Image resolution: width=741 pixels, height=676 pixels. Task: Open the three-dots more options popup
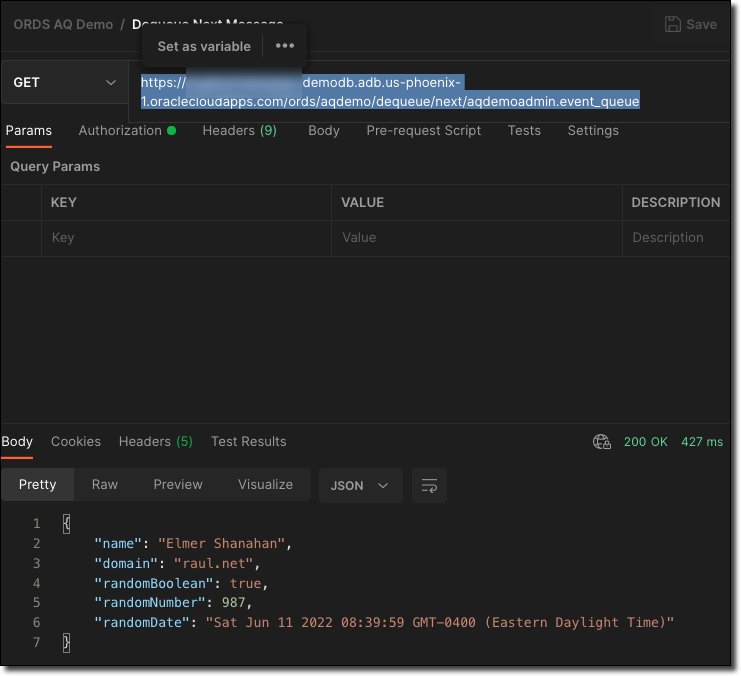click(x=285, y=46)
